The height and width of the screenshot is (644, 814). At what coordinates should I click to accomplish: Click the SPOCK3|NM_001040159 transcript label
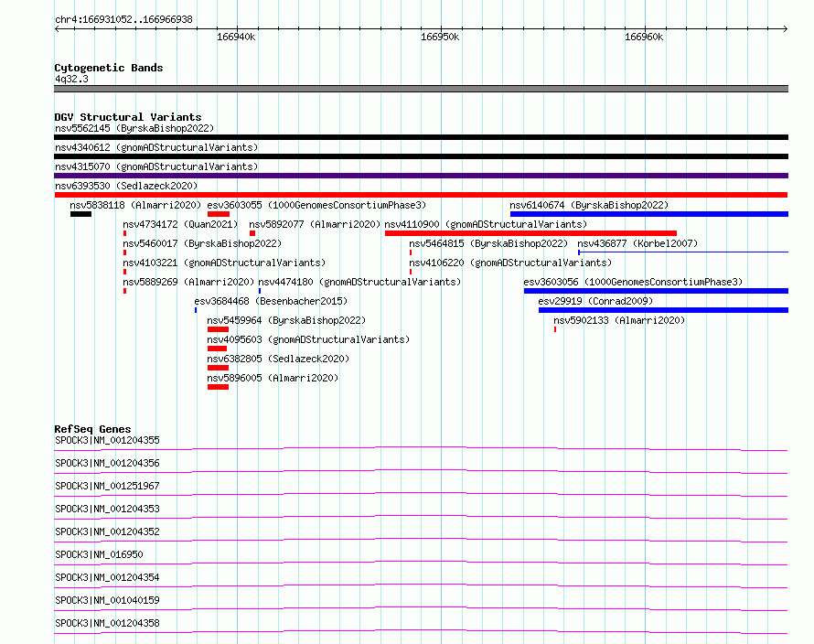tap(107, 600)
